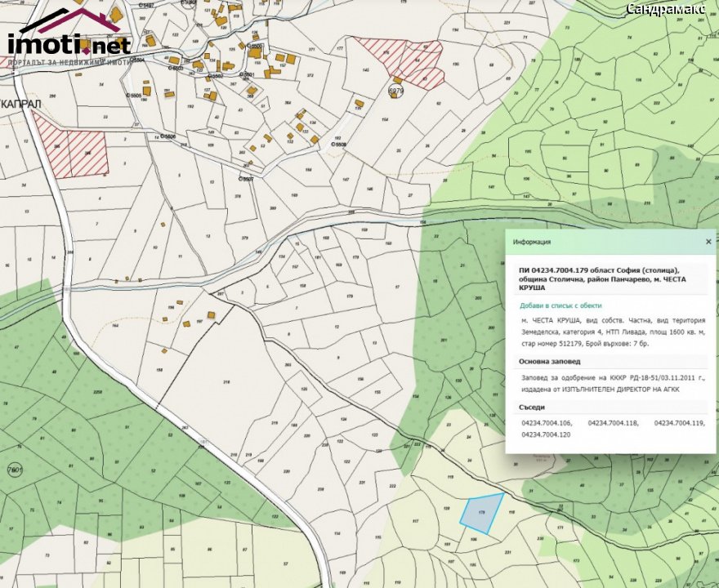Click neighbor parcel 04234.7004.119

[x=679, y=423]
